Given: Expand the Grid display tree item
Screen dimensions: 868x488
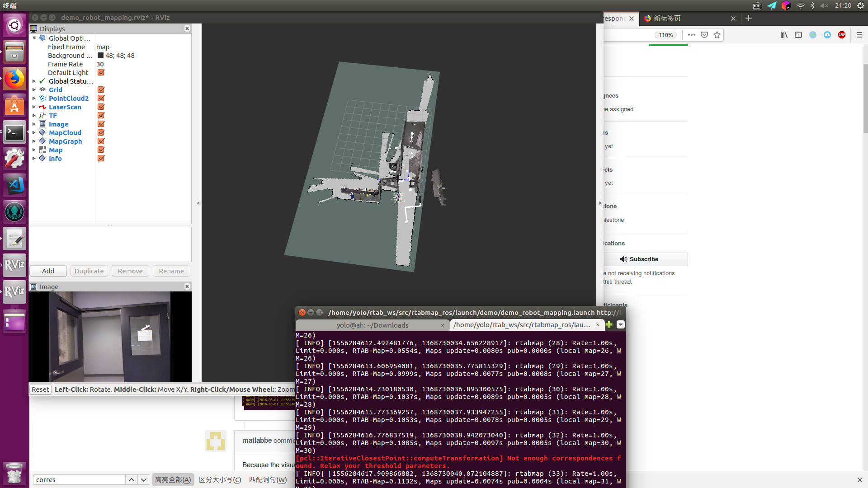Looking at the screenshot, I should (x=34, y=89).
